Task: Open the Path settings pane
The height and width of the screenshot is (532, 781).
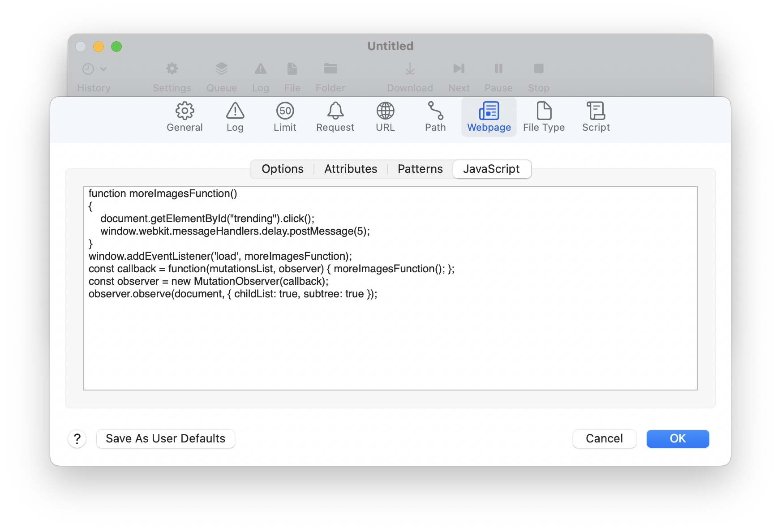Action: click(435, 117)
